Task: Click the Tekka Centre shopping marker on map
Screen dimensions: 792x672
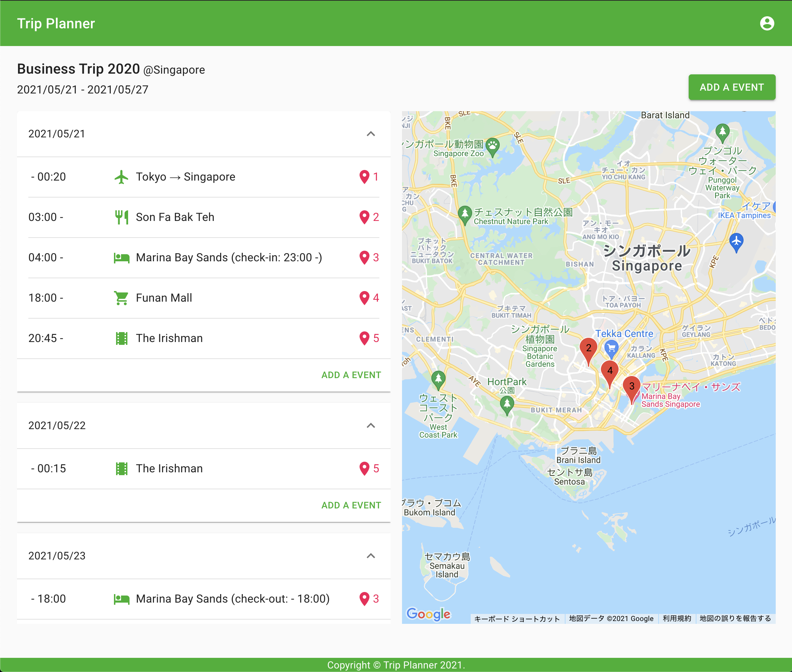Action: point(611,349)
